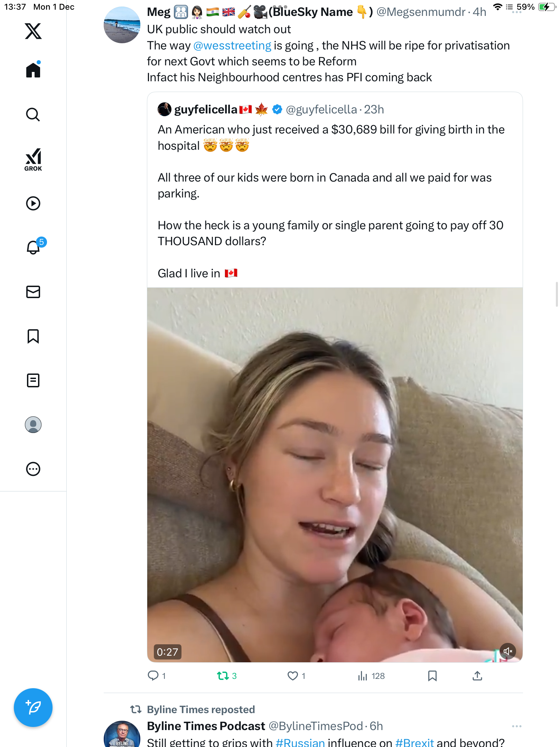560x747 pixels.
Task: Expand the More circle menu in sidebar
Action: click(x=33, y=469)
